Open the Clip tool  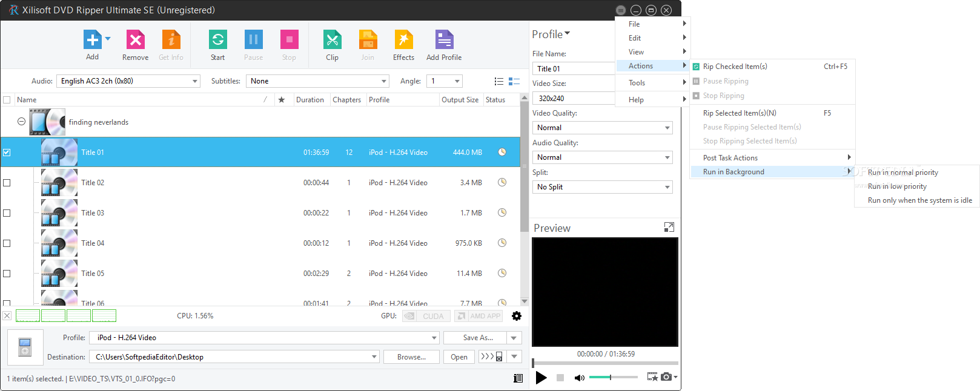332,40
